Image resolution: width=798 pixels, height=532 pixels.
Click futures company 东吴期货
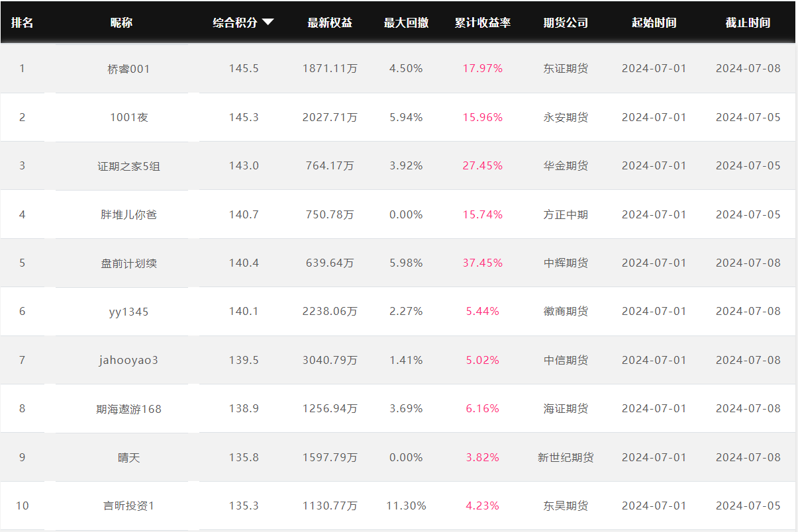566,506
